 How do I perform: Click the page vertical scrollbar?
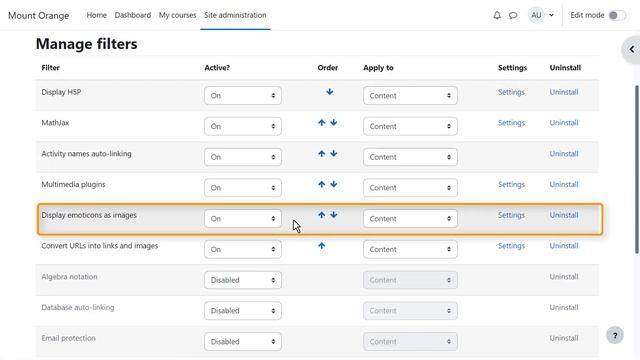(637, 169)
